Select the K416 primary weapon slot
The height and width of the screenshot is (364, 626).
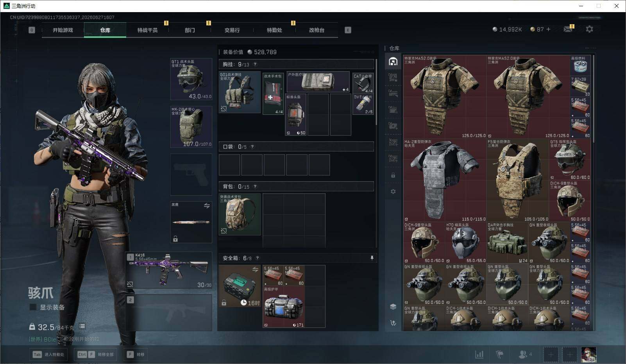point(169,270)
